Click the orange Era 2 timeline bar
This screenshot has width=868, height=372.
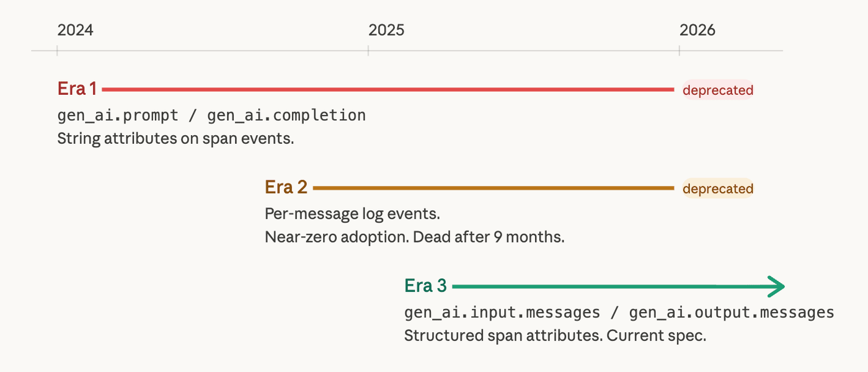(x=494, y=188)
